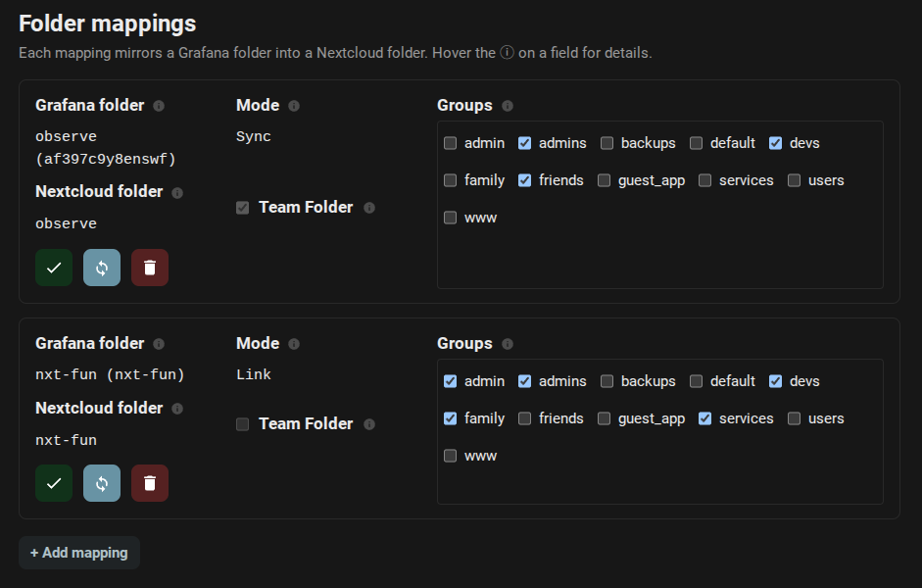Check services group in observe mapping
922x588 pixels.
705,180
